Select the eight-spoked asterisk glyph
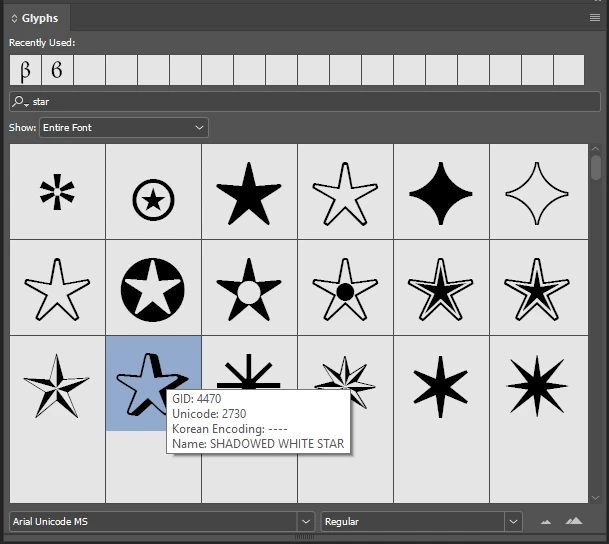The width and height of the screenshot is (609, 544). click(x=57, y=192)
